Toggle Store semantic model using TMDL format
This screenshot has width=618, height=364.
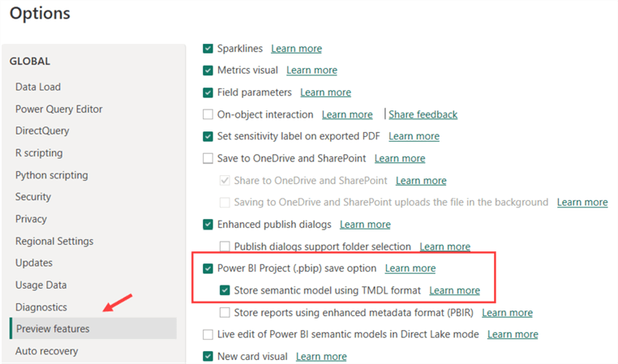click(225, 291)
